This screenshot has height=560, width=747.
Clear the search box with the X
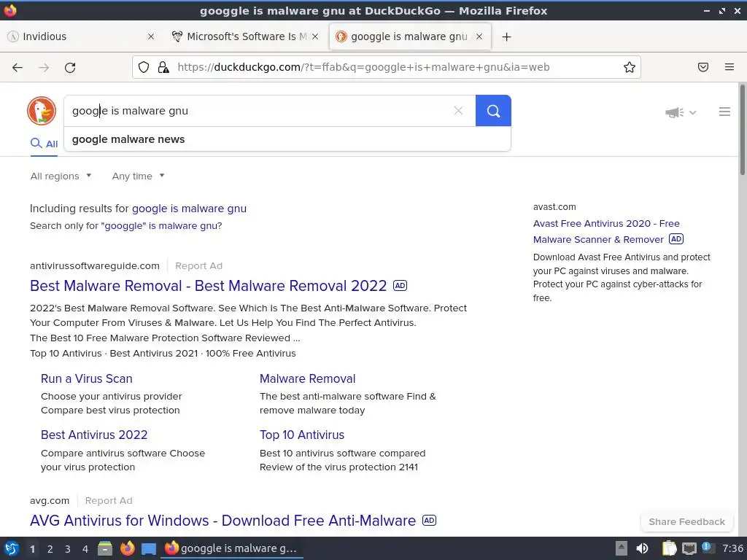click(x=458, y=111)
